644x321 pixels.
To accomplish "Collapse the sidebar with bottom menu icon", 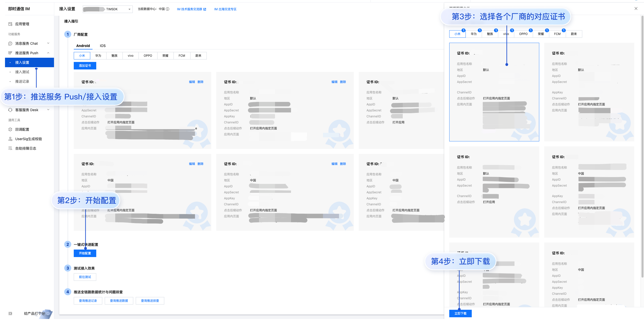I will pos(10,314).
